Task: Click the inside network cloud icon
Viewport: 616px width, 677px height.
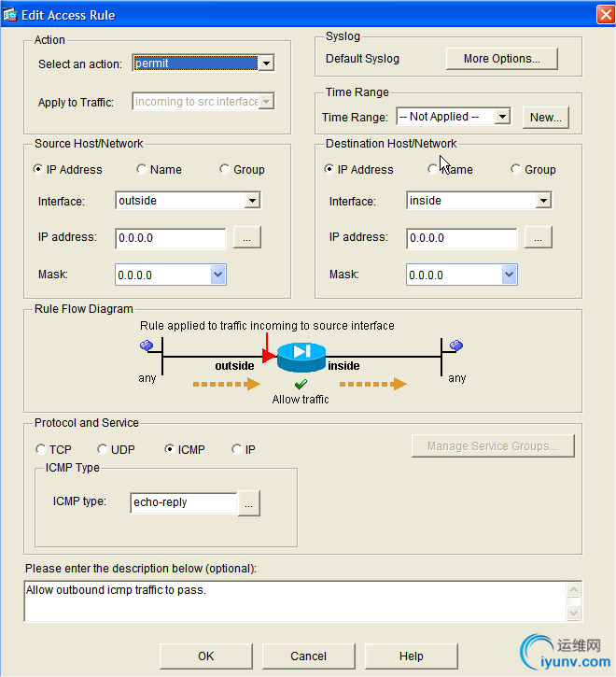Action: tap(456, 346)
